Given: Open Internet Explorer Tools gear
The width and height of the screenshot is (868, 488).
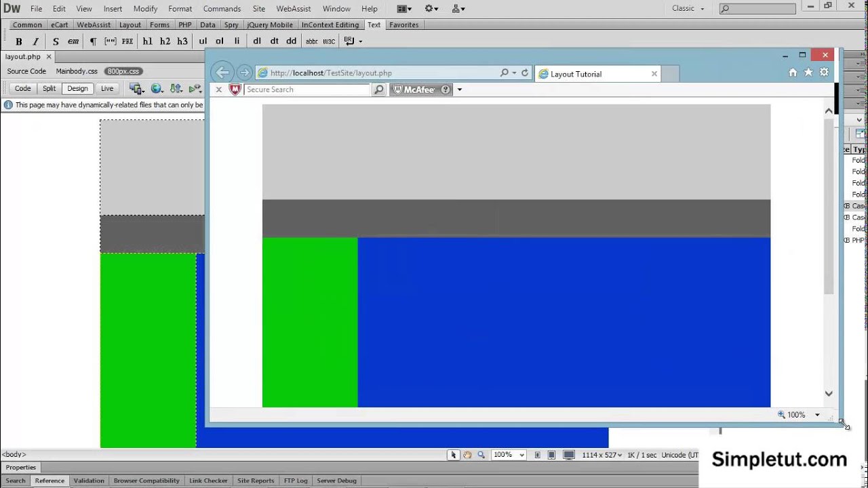Looking at the screenshot, I should click(x=824, y=73).
